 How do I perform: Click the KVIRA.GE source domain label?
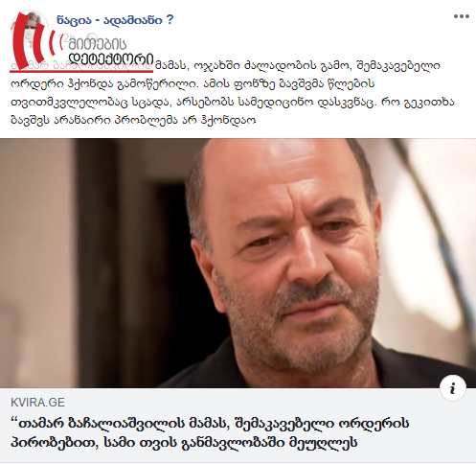[37, 403]
